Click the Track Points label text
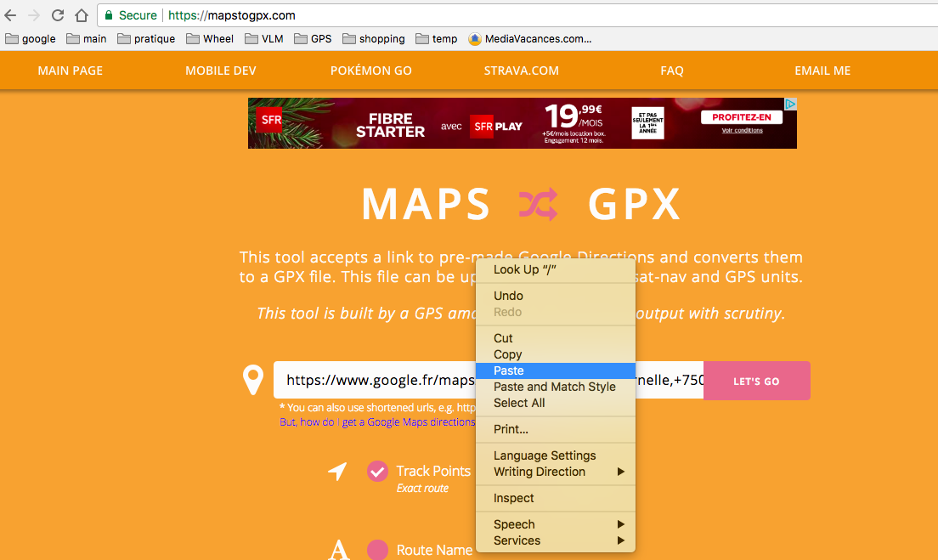 [433, 471]
